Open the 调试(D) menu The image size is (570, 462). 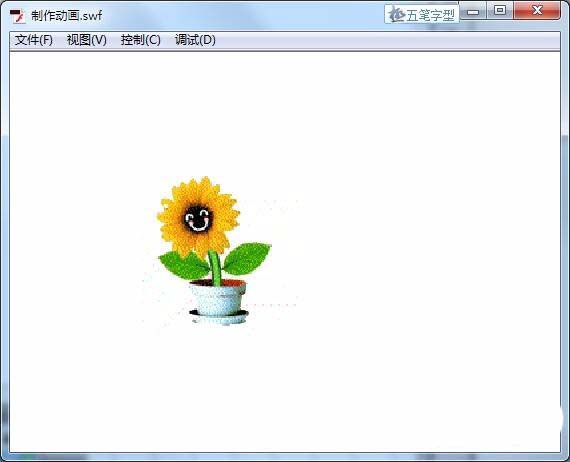coord(195,40)
